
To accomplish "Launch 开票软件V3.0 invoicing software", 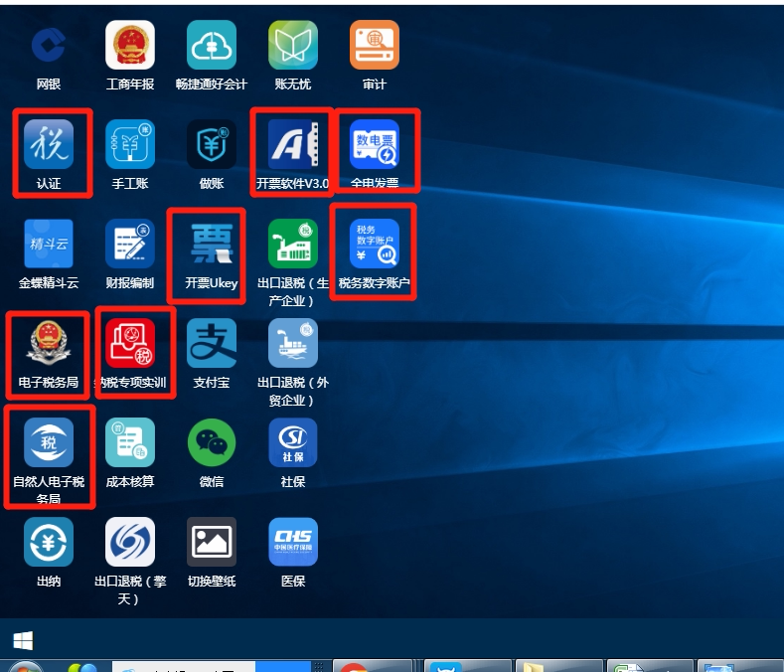I will click(x=293, y=144).
